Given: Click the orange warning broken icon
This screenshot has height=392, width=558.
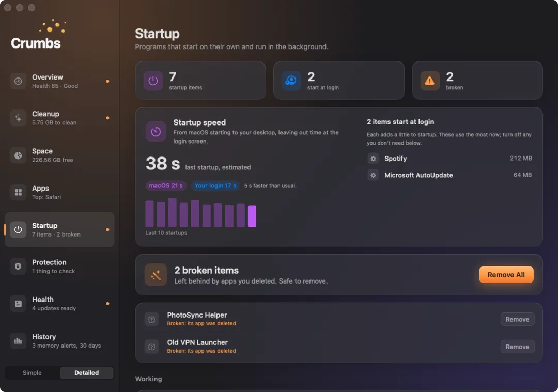Looking at the screenshot, I should 430,81.
